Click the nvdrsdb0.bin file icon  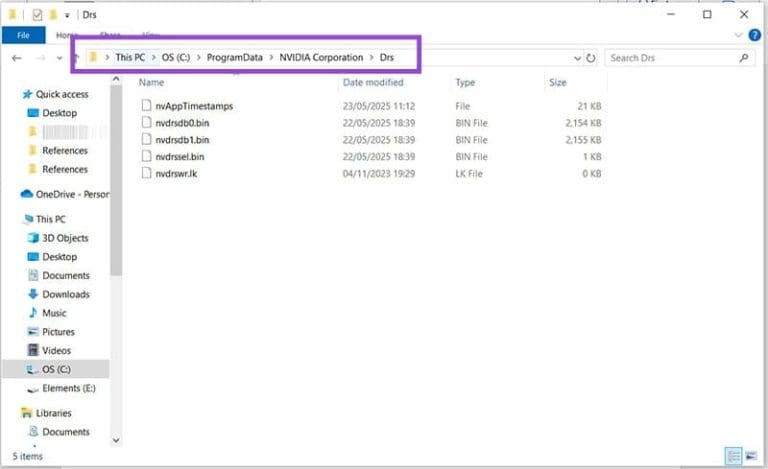click(x=146, y=122)
